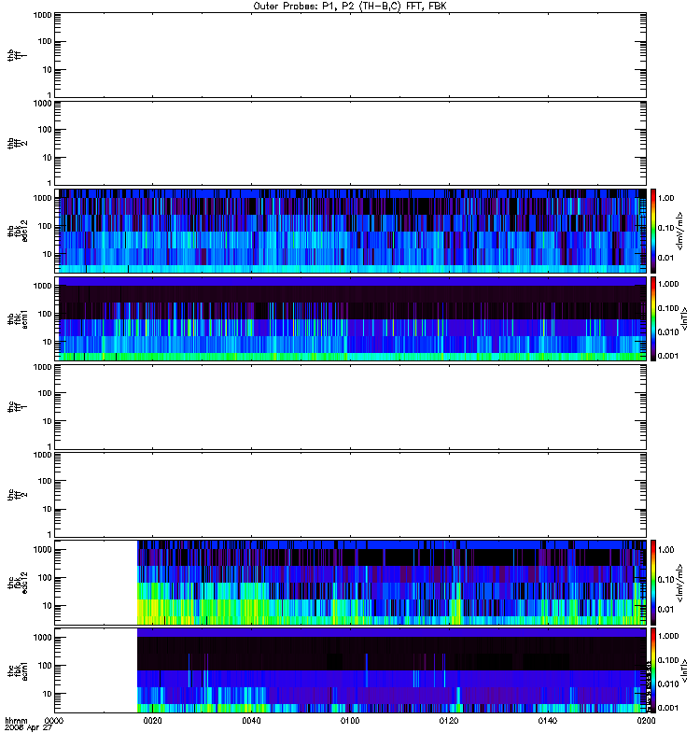The height and width of the screenshot is (747, 700).
Task: Click the "0040" time axis label
Action: click(x=251, y=721)
